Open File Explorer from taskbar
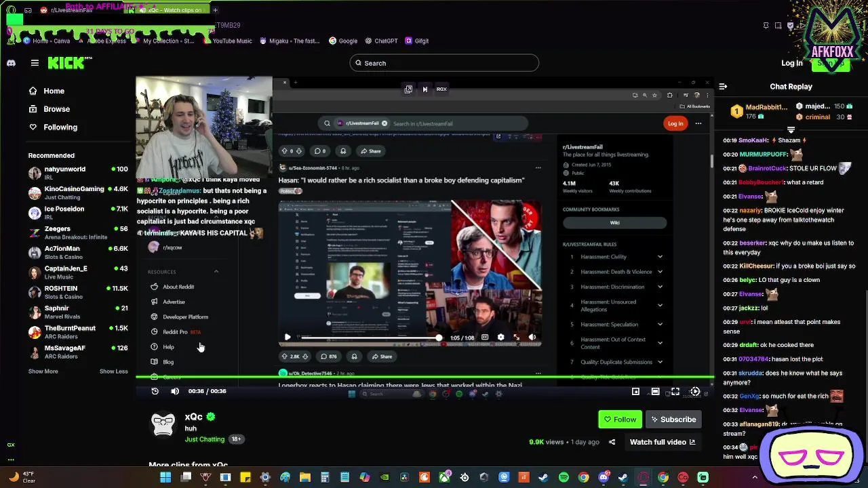The height and width of the screenshot is (488, 868). (305, 477)
